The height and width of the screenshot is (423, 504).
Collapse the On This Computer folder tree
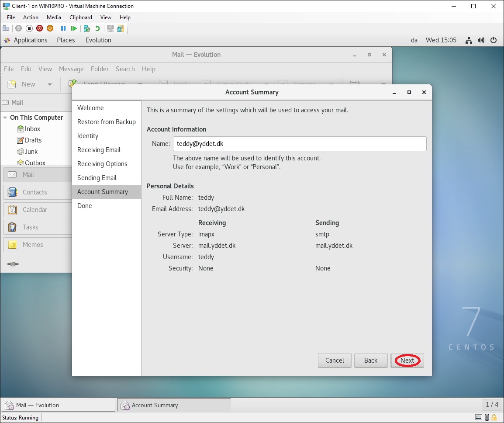click(x=5, y=118)
